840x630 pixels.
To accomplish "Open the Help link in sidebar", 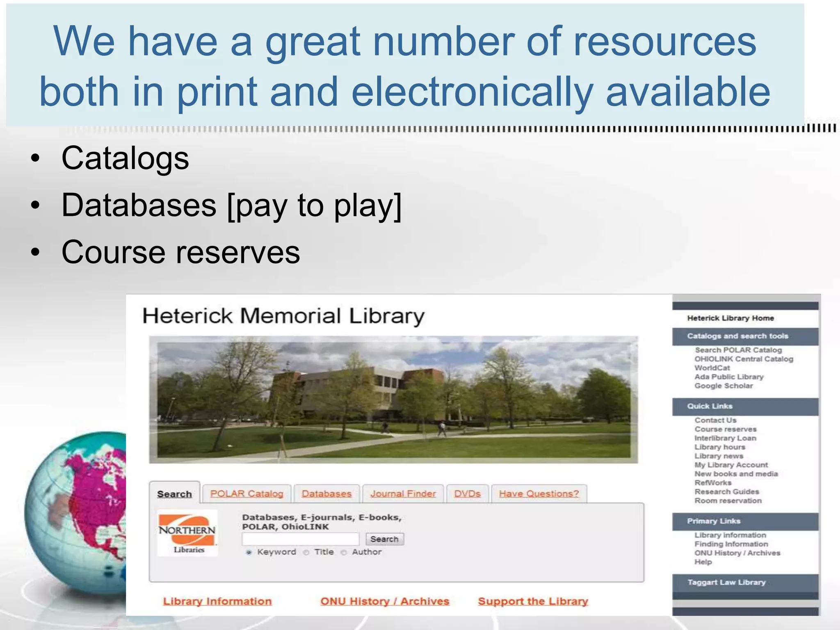I will pos(703,562).
